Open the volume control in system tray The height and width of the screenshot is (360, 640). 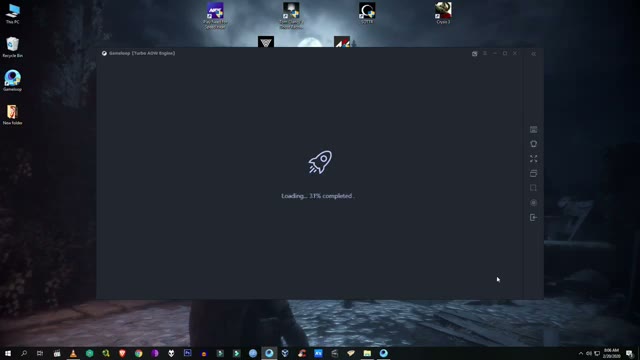click(x=589, y=353)
